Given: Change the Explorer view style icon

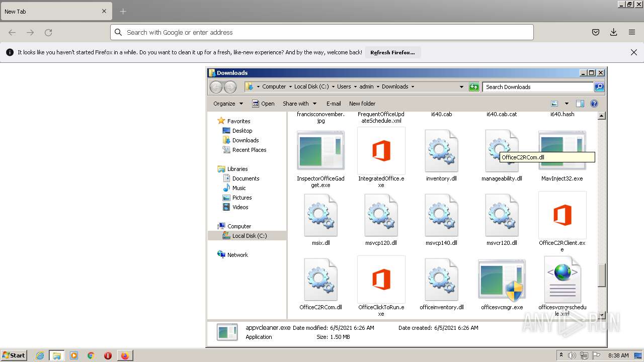Looking at the screenshot, I should pos(554,104).
